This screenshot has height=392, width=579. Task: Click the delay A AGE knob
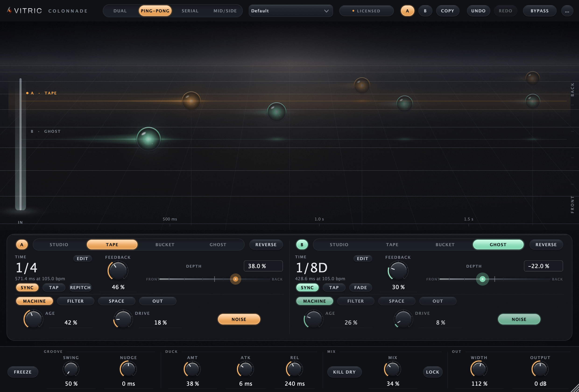[33, 319]
